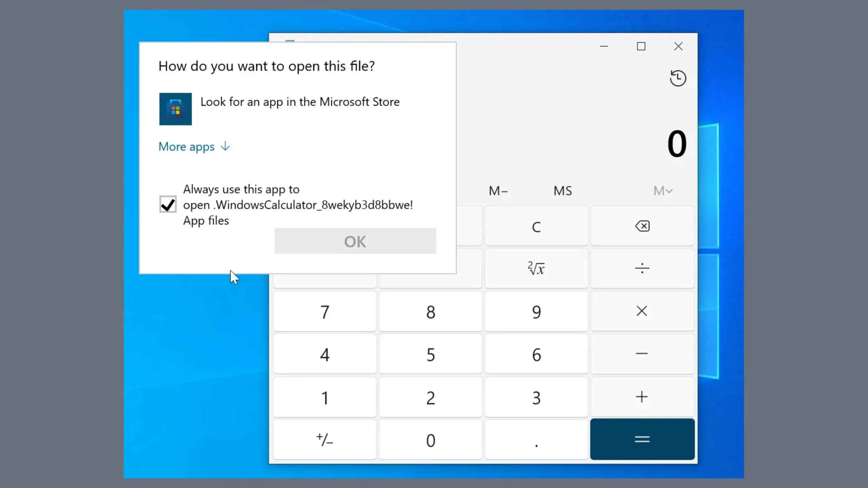
Task: Click the 7 key in Calculator
Action: pos(325,311)
